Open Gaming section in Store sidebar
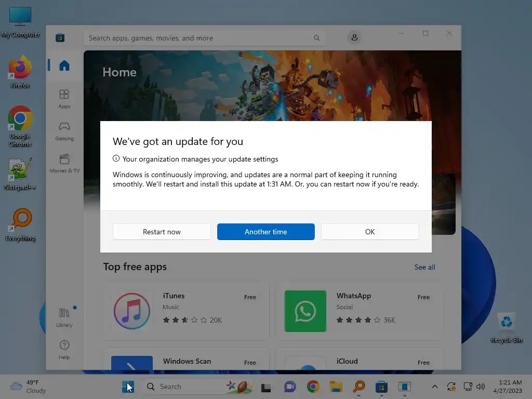 point(64,131)
